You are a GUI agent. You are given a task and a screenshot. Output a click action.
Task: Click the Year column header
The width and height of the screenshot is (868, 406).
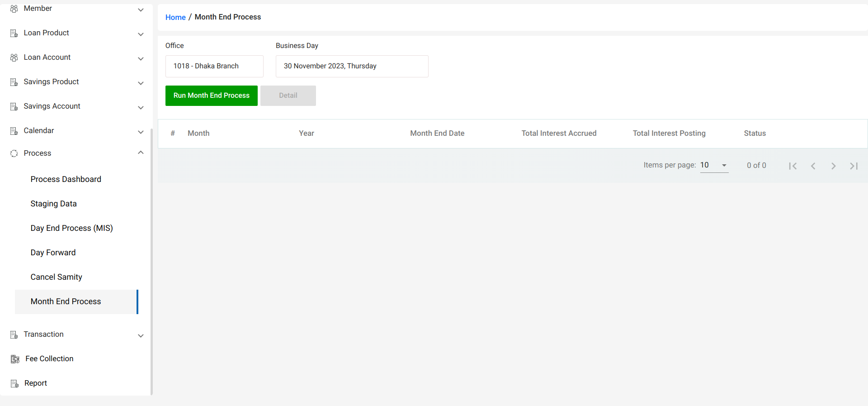coord(307,133)
